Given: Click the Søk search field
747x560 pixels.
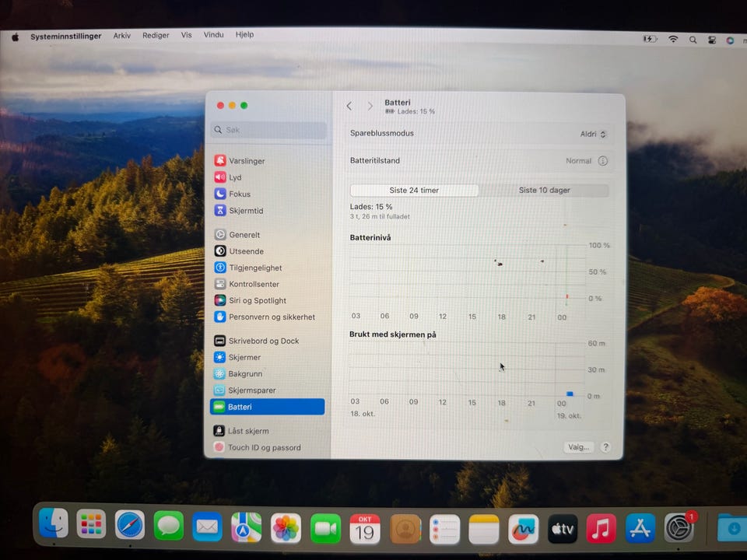Looking at the screenshot, I should tap(268, 130).
